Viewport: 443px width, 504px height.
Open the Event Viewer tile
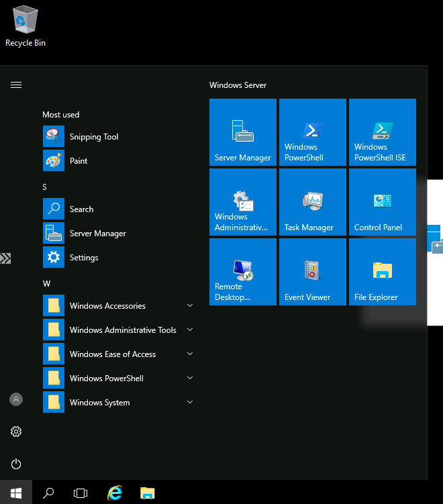coord(313,272)
